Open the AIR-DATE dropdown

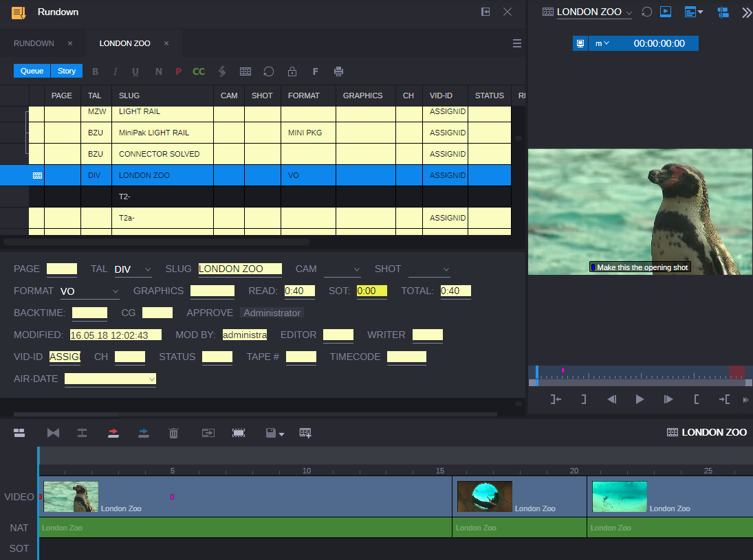(x=111, y=379)
